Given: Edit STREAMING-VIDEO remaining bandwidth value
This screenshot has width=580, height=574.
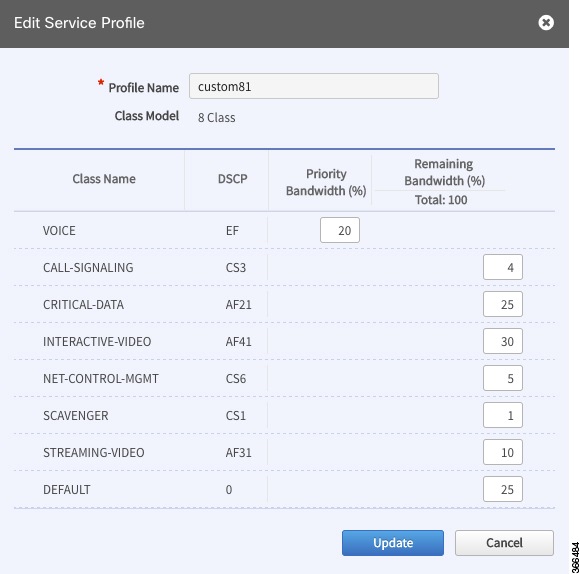Looking at the screenshot, I should 503,452.
